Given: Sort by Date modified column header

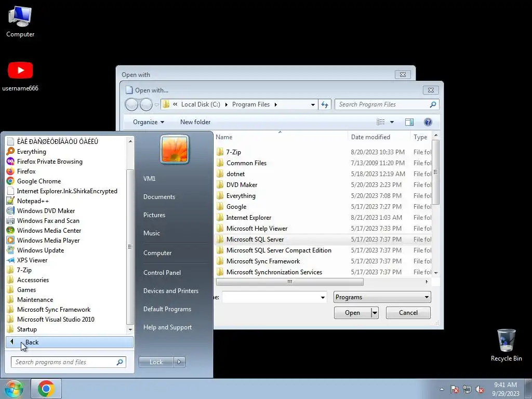Looking at the screenshot, I should click(370, 137).
